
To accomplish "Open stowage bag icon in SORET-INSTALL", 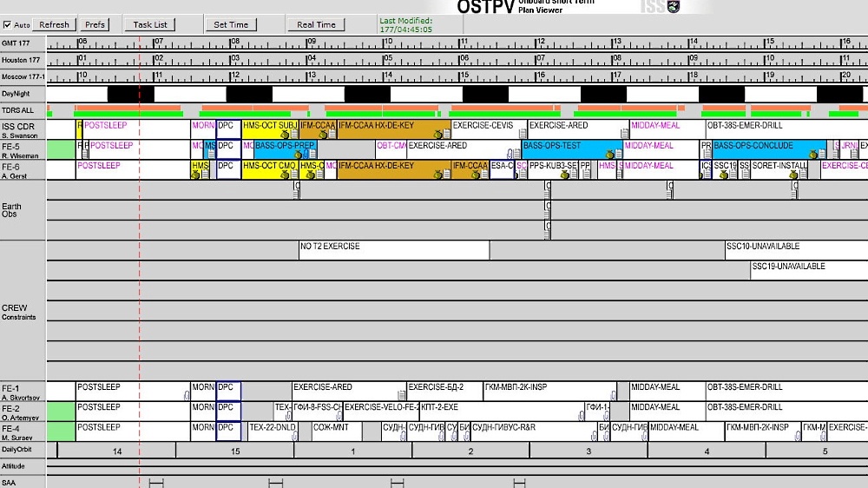I will click(793, 175).
